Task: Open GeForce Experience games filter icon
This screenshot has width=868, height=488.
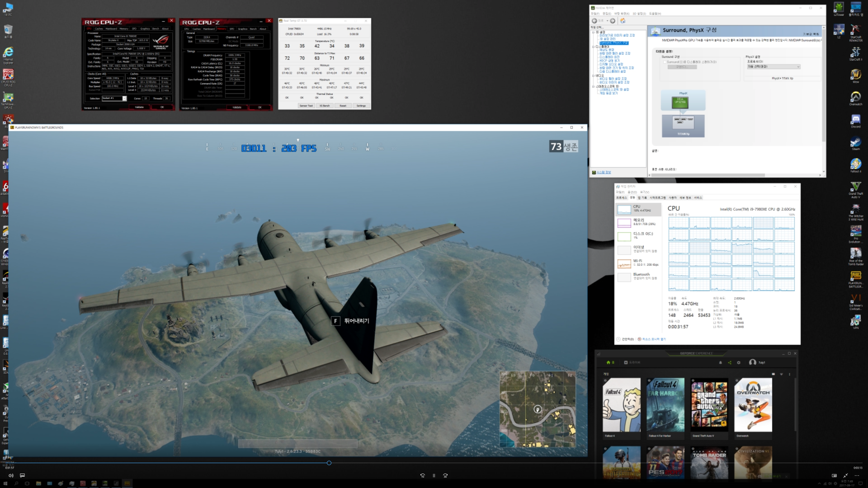Action: (x=781, y=374)
